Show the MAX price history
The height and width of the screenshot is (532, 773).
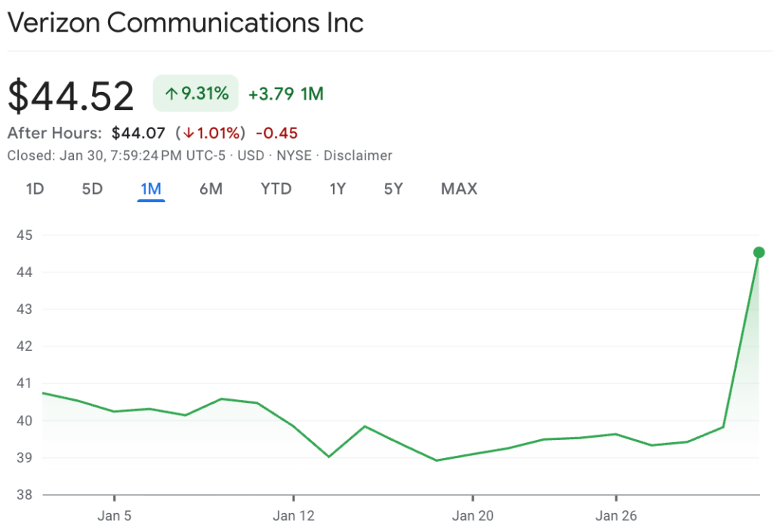point(459,189)
